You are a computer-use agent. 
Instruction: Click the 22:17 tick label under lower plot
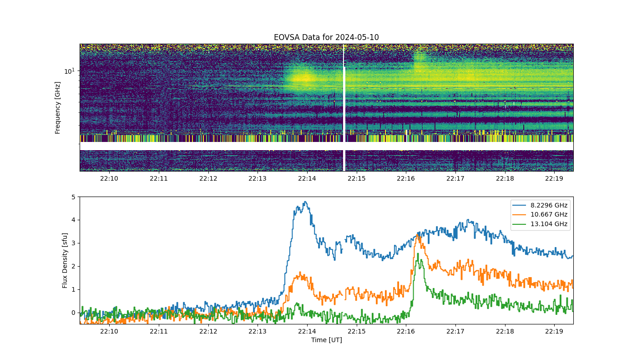pos(455,332)
